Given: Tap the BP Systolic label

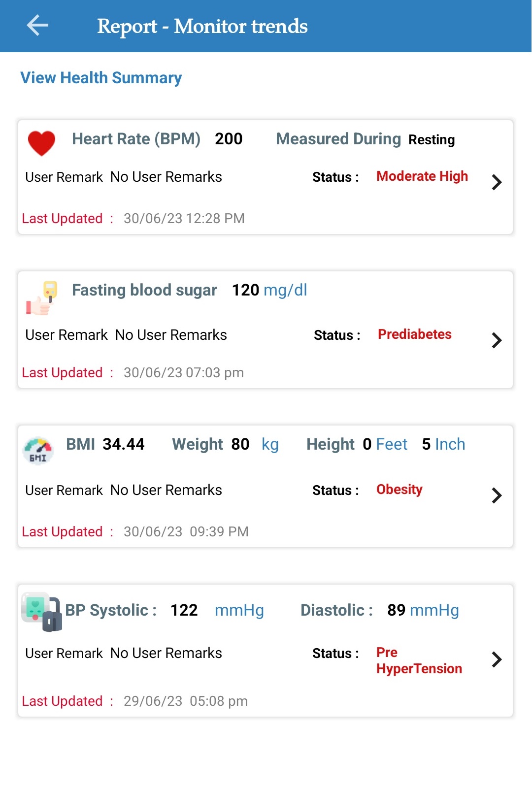Looking at the screenshot, I should pos(111,610).
